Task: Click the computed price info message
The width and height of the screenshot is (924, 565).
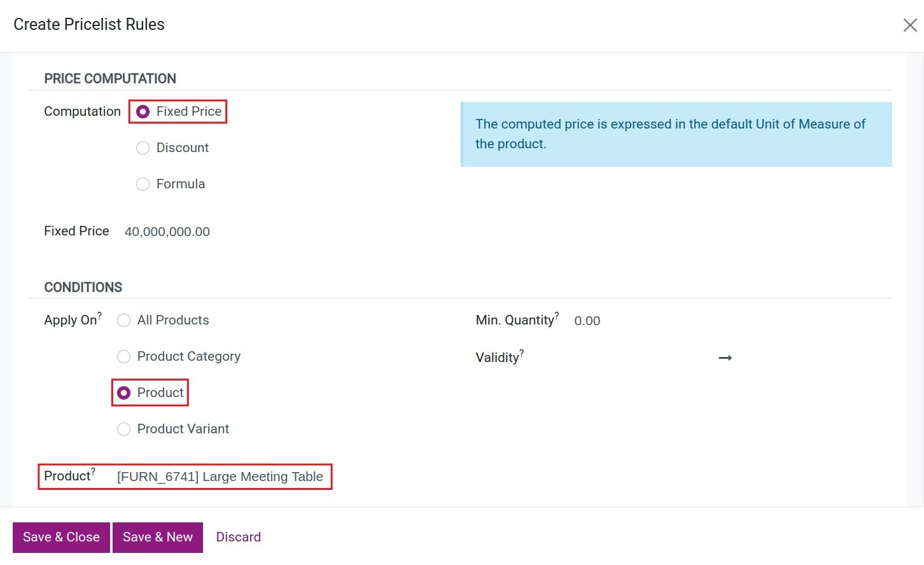Action: point(676,134)
